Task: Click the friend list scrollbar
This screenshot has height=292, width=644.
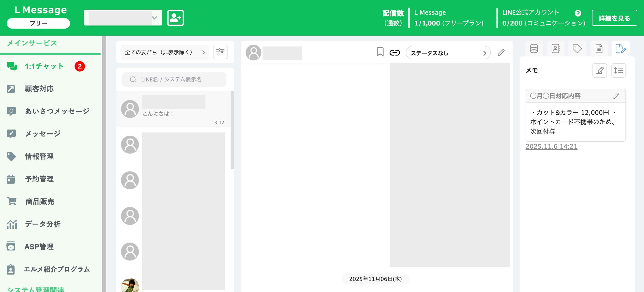Action: (233, 130)
